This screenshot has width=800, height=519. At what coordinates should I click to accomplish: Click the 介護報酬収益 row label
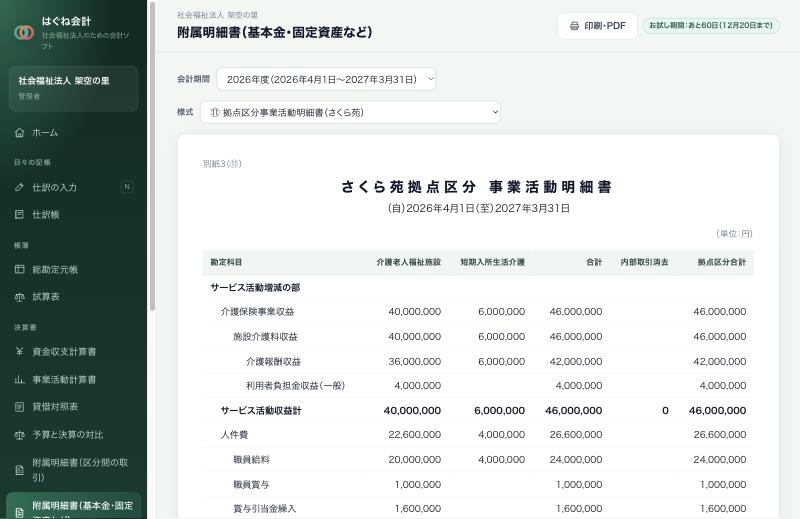coord(273,361)
